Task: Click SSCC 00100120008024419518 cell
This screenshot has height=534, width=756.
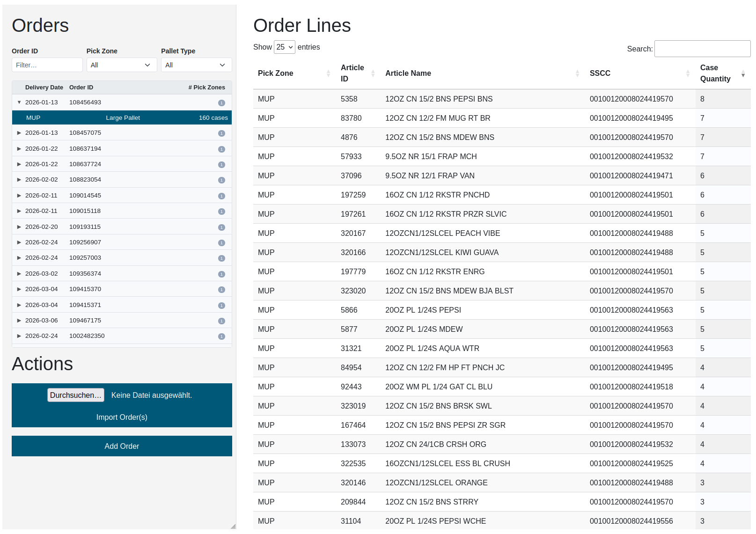Action: tap(631, 387)
